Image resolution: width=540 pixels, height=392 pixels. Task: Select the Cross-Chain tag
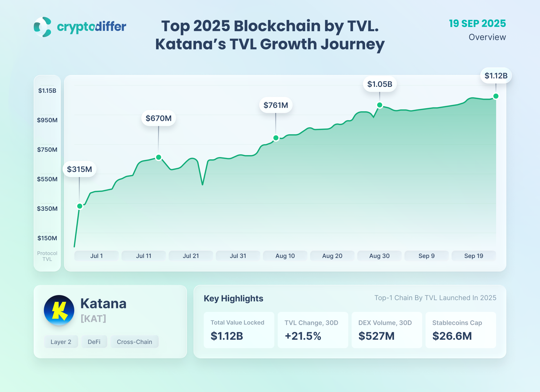pyautogui.click(x=134, y=342)
